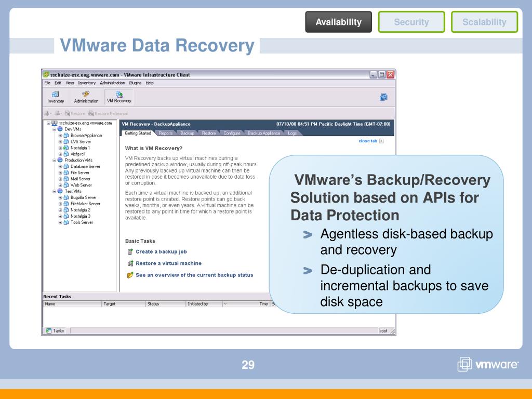Click the Create a backup job link
The height and width of the screenshot is (399, 532).
[x=161, y=252]
